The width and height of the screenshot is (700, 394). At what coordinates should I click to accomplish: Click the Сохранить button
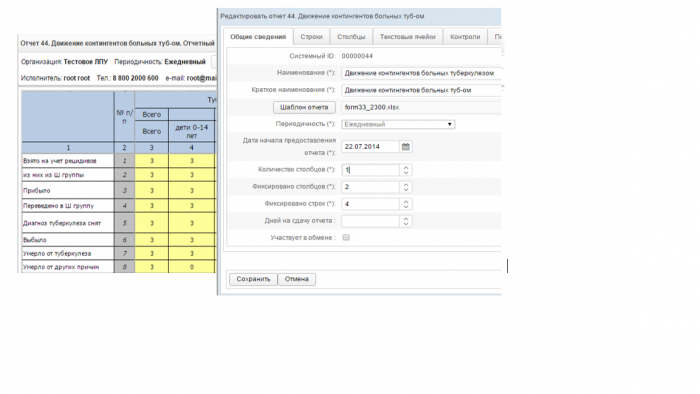tap(253, 279)
